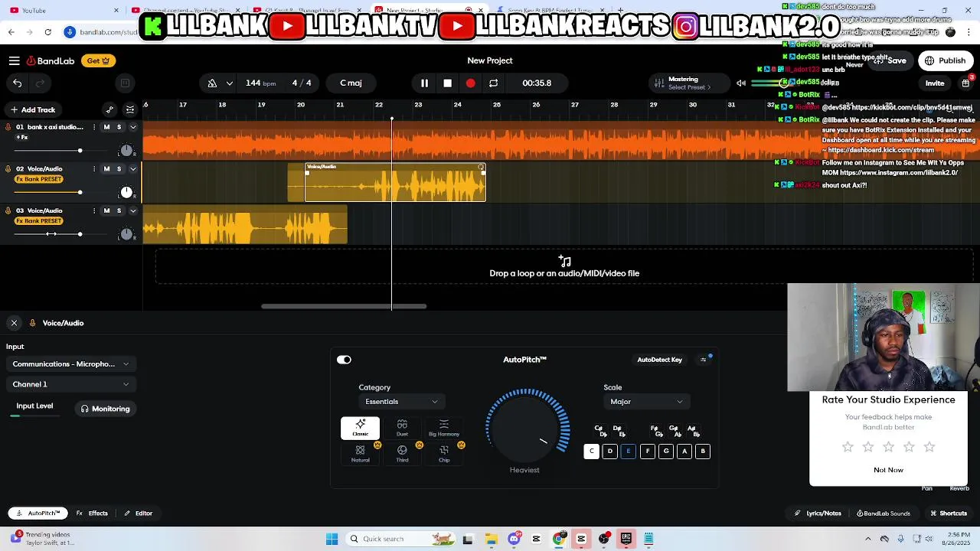Open the three-dot menu of track 01

click(95, 127)
